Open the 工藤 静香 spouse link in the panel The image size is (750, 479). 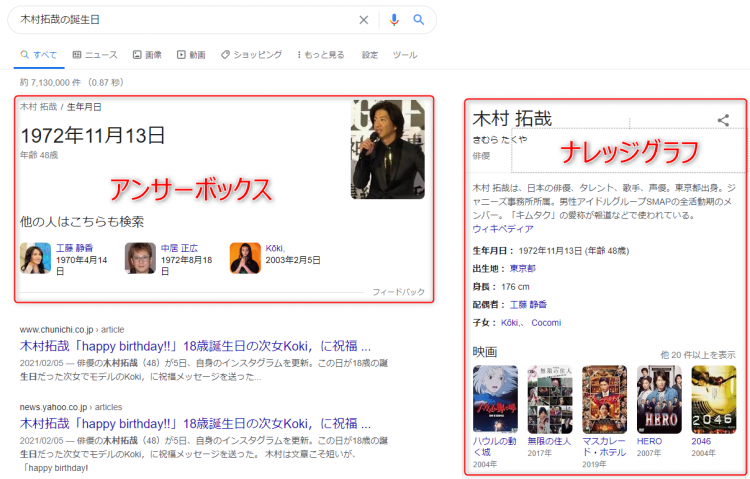pos(529,304)
